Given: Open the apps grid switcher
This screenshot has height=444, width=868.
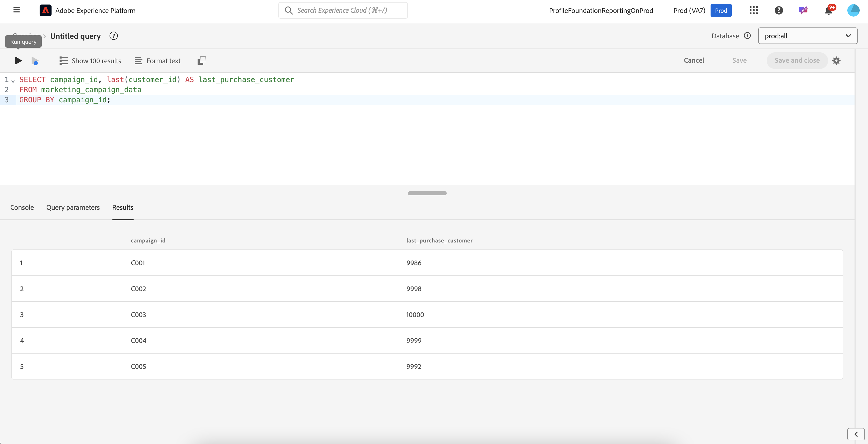Looking at the screenshot, I should (x=754, y=10).
